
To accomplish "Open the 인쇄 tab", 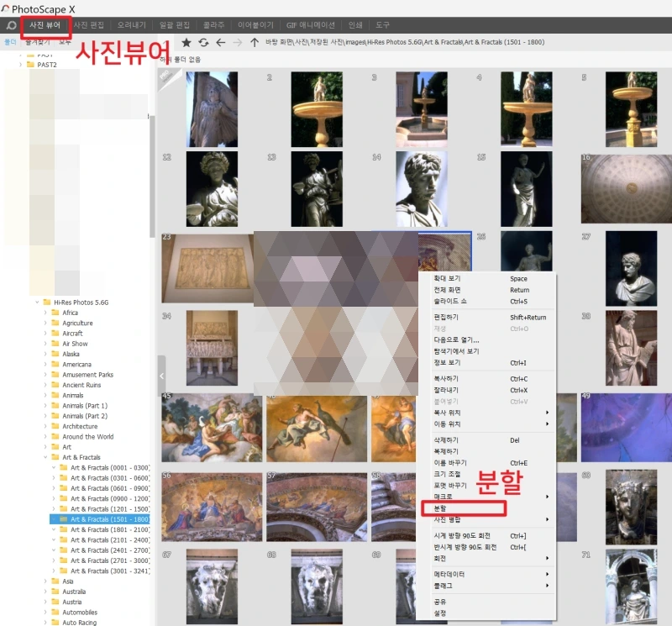I will [x=355, y=25].
